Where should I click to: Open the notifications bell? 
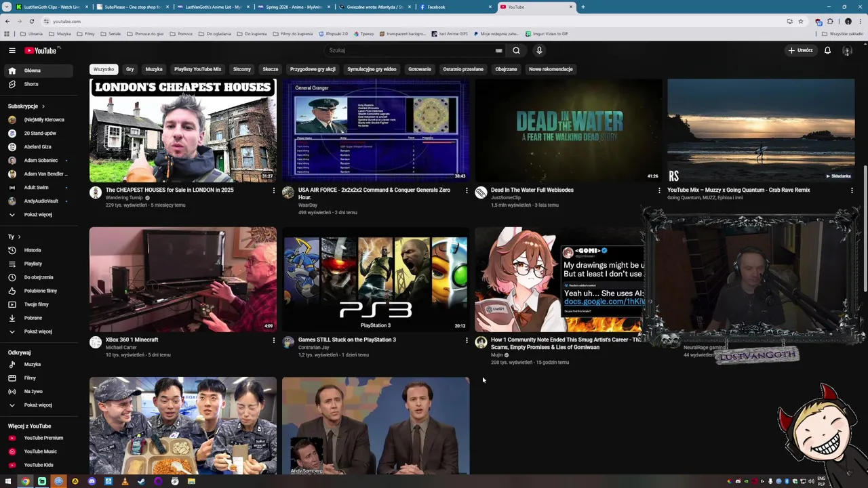click(827, 50)
